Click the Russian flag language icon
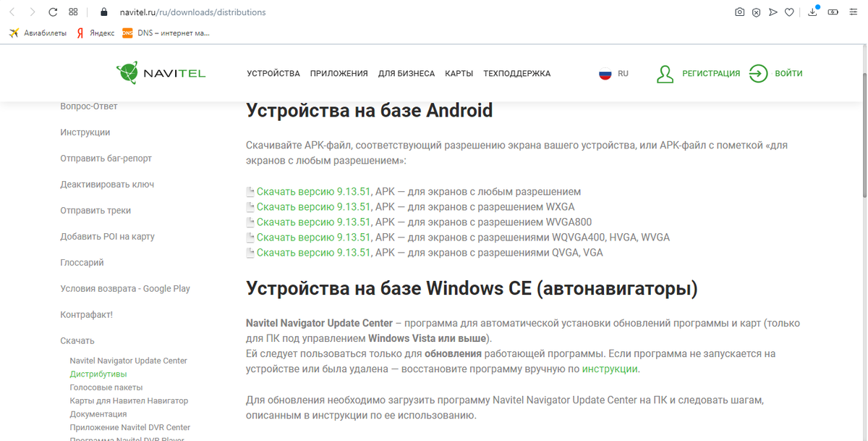This screenshot has height=441, width=868. [x=605, y=73]
